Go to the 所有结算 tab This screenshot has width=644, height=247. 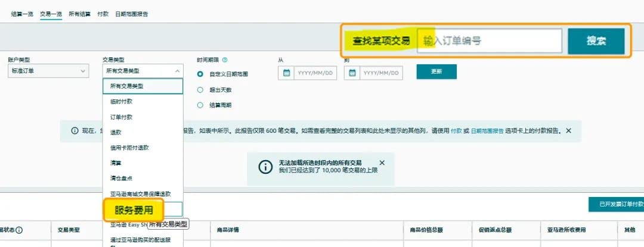(x=79, y=14)
